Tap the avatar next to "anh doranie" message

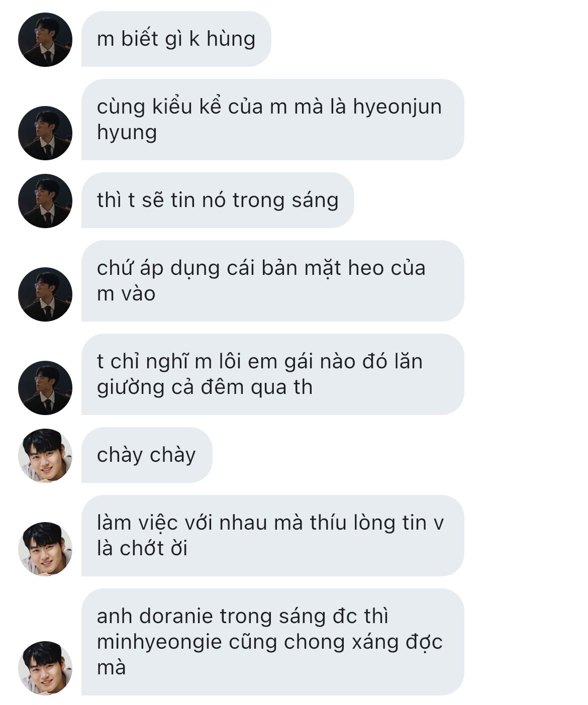point(45,668)
